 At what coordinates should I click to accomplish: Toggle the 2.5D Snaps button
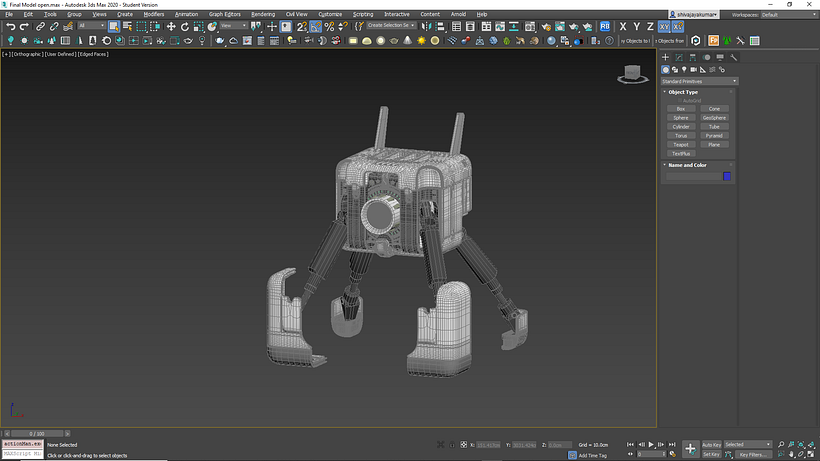pyautogui.click(x=302, y=26)
